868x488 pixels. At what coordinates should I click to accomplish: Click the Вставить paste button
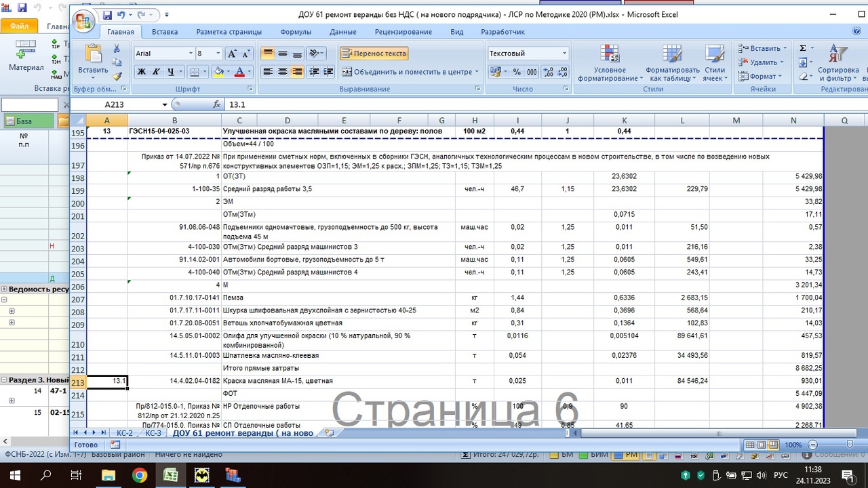[x=93, y=61]
